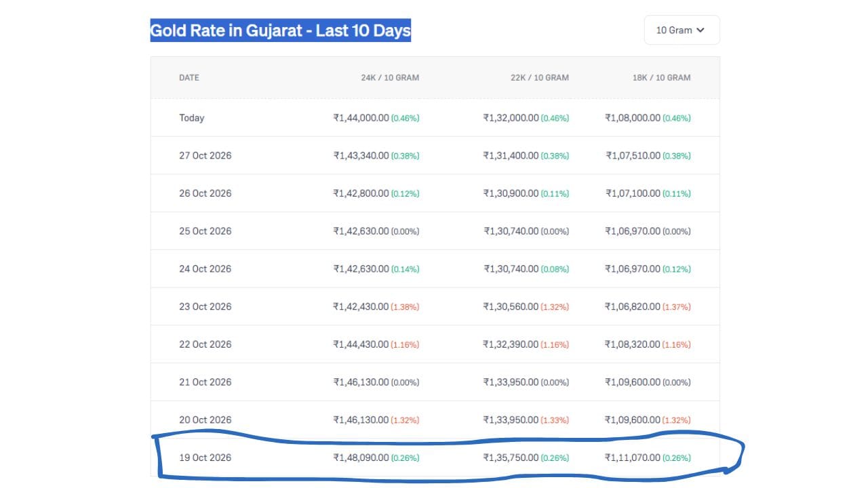Click 22K price ₹1,30,900.00 for 26 Oct

click(511, 193)
